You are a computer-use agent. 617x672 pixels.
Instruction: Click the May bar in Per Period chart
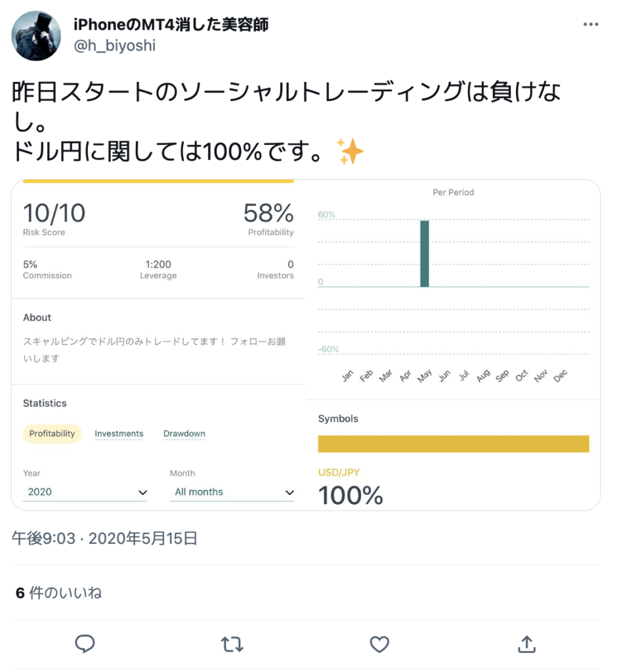click(425, 253)
